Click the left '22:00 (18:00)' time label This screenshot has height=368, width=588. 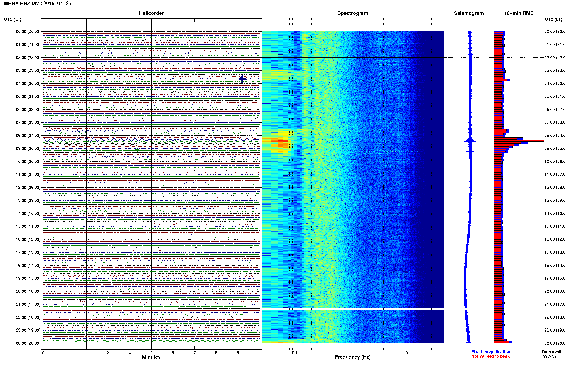click(28, 317)
